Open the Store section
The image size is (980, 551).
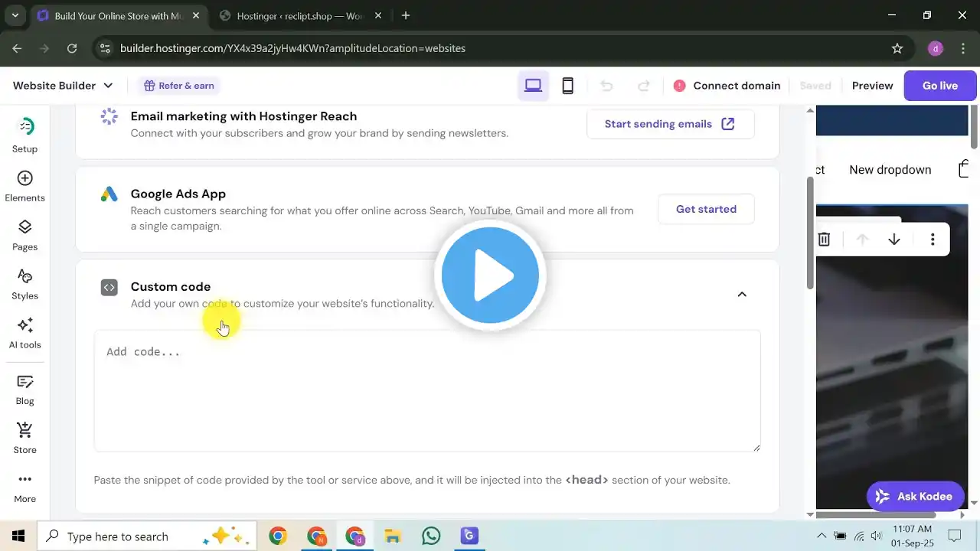tap(24, 438)
